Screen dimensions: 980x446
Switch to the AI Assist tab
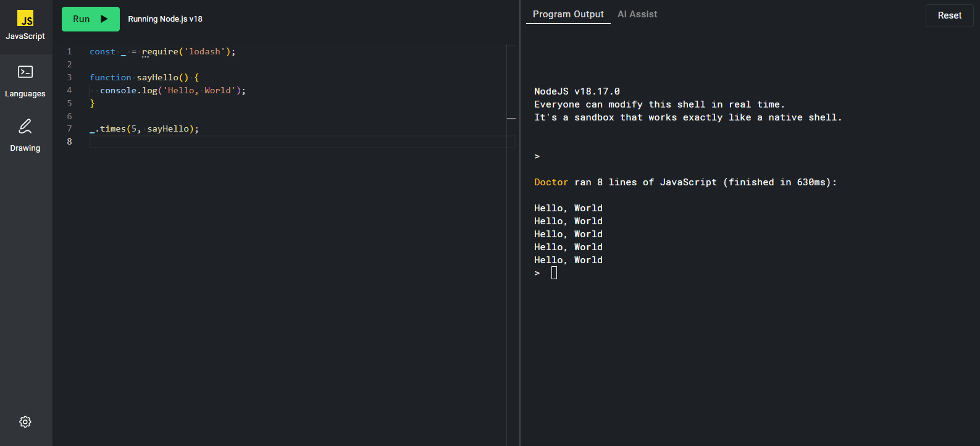tap(637, 14)
